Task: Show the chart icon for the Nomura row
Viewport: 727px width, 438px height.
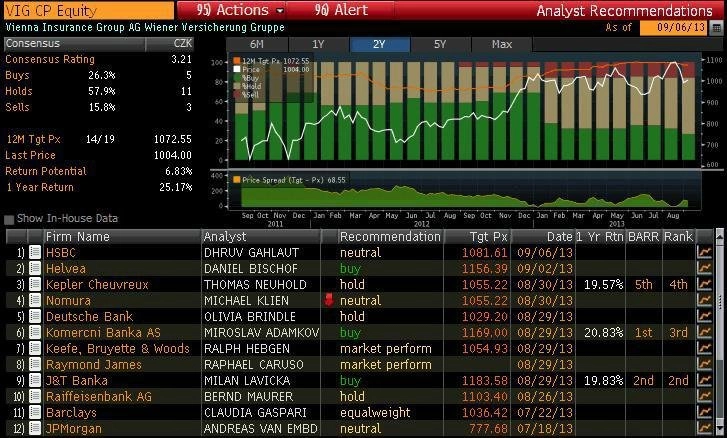Action: tap(704, 300)
